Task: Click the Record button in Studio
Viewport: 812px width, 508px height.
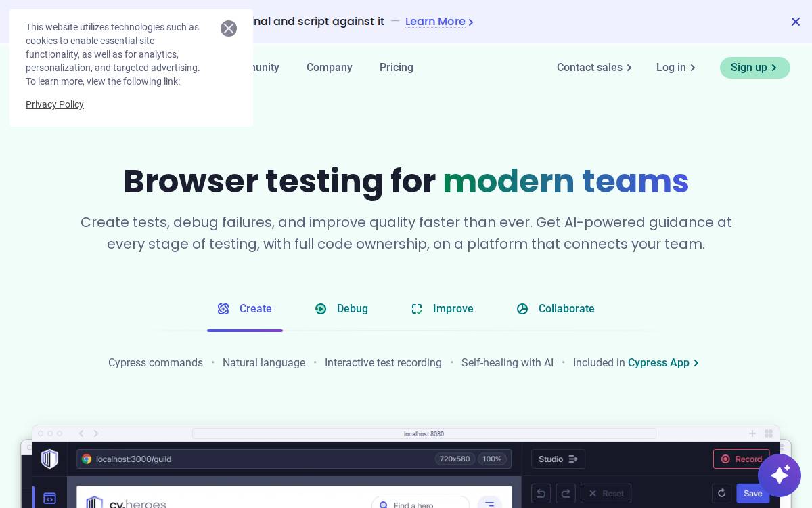Action: click(742, 459)
